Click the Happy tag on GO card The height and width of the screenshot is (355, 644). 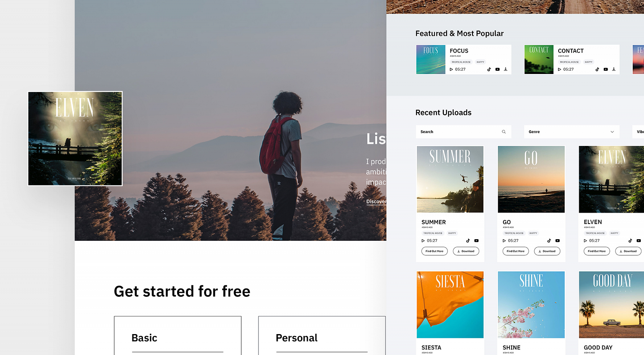pos(533,233)
